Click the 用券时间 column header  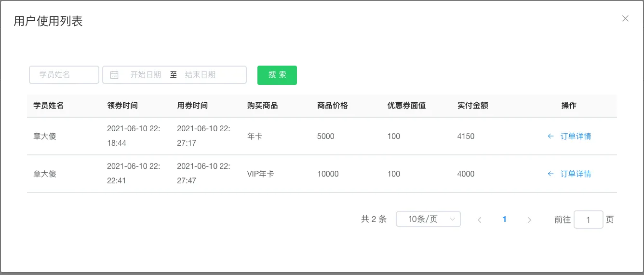192,105
